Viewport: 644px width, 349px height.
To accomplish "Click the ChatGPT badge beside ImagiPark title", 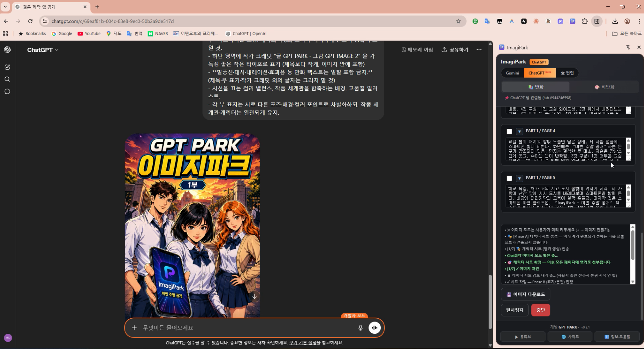I will (539, 62).
